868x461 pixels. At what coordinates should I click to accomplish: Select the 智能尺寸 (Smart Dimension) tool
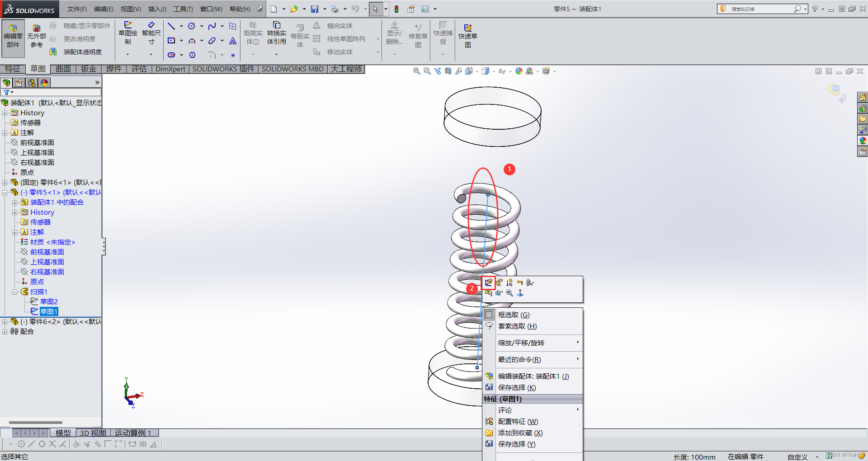pyautogui.click(x=151, y=33)
